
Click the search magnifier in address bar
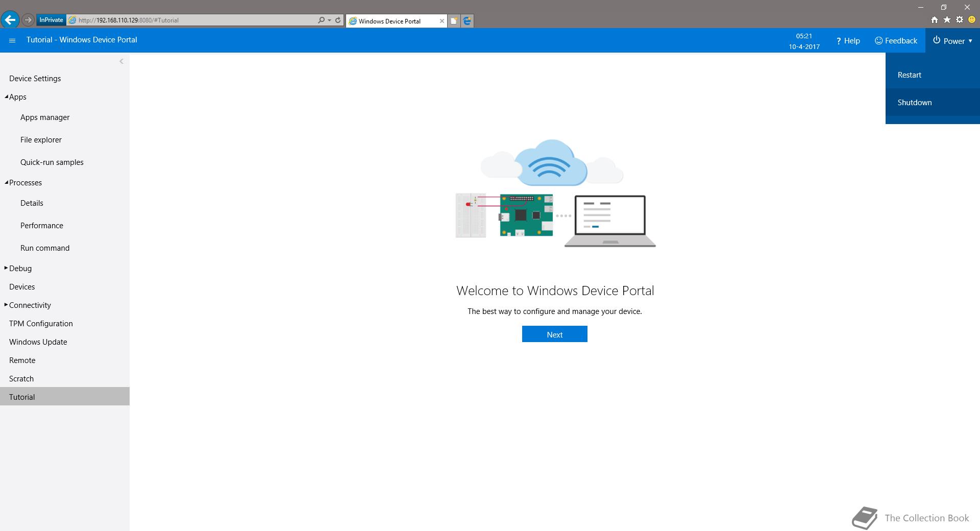click(321, 20)
